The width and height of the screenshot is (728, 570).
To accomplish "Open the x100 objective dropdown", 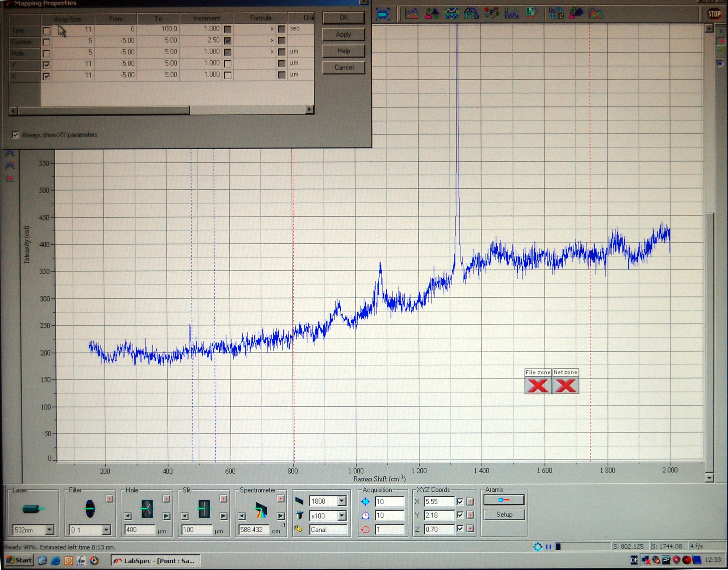I will pyautogui.click(x=342, y=516).
